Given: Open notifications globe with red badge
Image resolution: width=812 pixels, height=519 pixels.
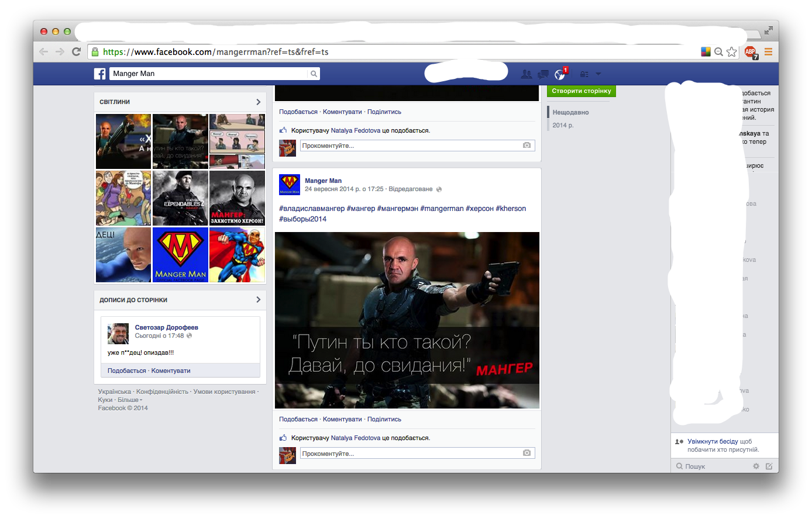Looking at the screenshot, I should 560,74.
